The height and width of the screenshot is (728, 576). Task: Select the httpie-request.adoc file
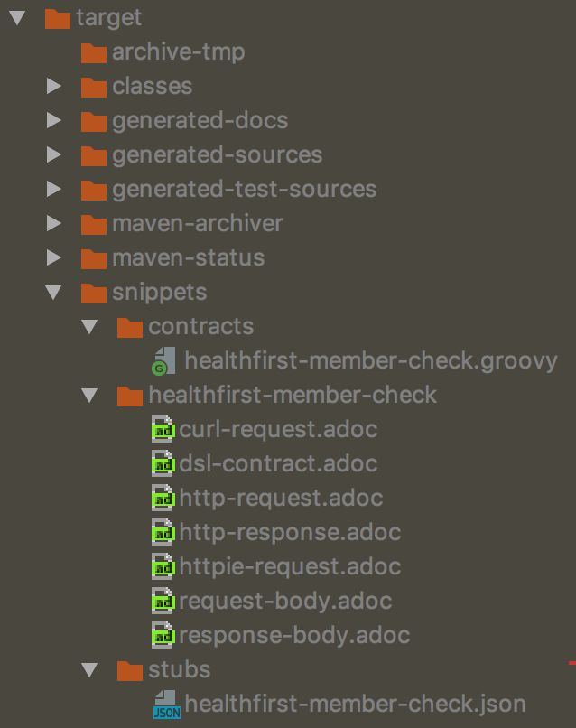tap(290, 567)
